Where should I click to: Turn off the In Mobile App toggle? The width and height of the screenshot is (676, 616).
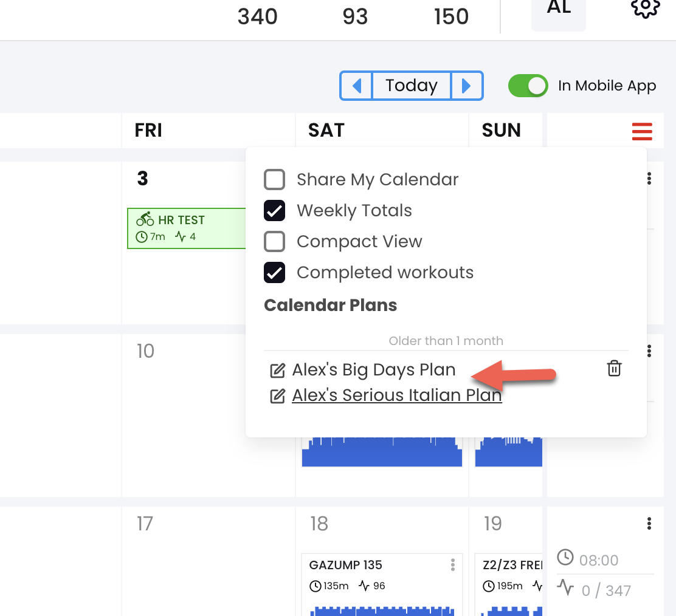528,86
